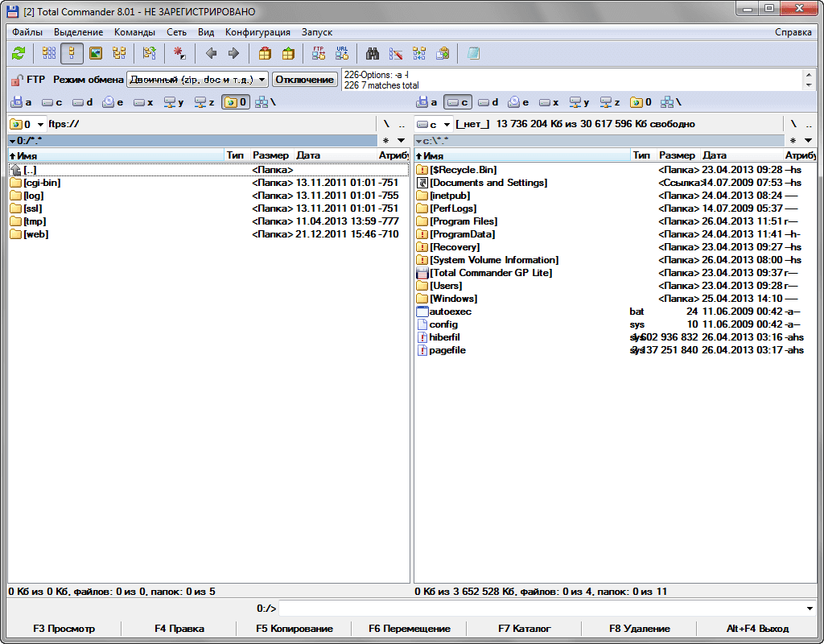Select network drive z in right drive bar

[x=611, y=102]
